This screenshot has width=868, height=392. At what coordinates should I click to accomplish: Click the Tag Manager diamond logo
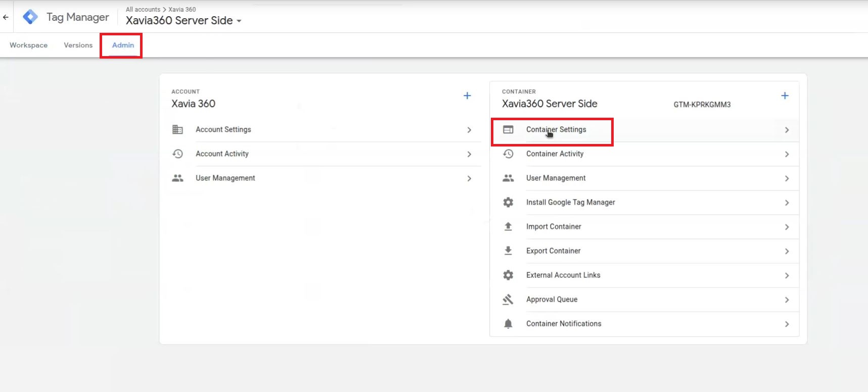(30, 17)
